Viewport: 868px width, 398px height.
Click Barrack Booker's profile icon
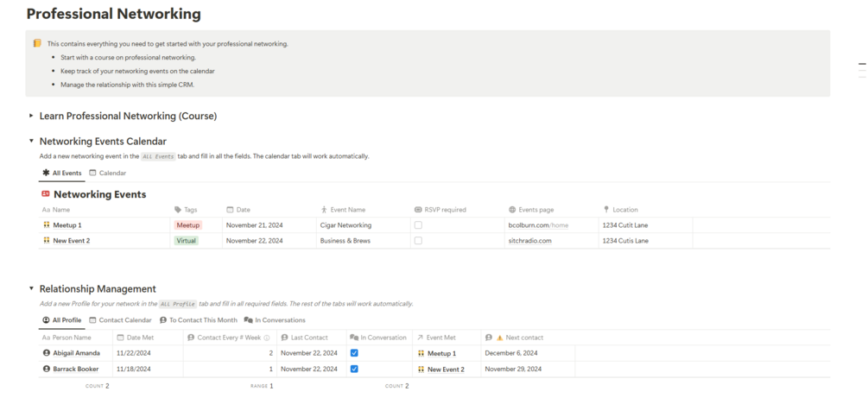[47, 369]
